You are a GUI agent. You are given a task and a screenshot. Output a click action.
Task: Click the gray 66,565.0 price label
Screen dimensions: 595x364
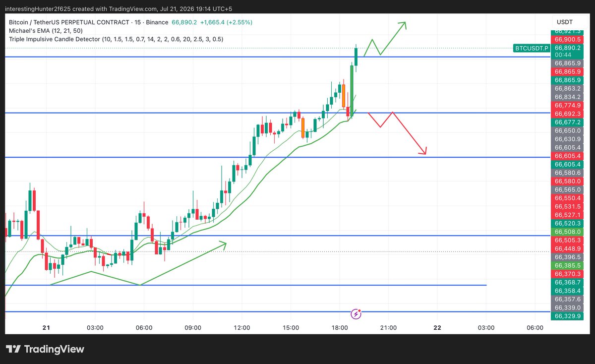[568, 189]
